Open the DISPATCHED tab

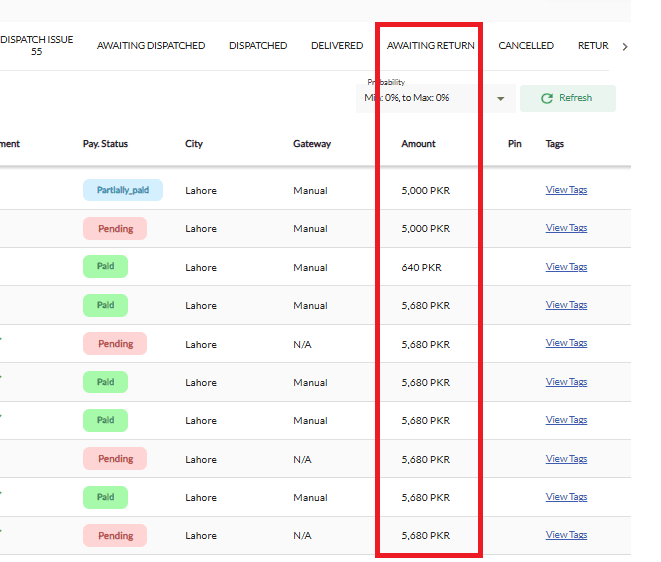coord(258,46)
